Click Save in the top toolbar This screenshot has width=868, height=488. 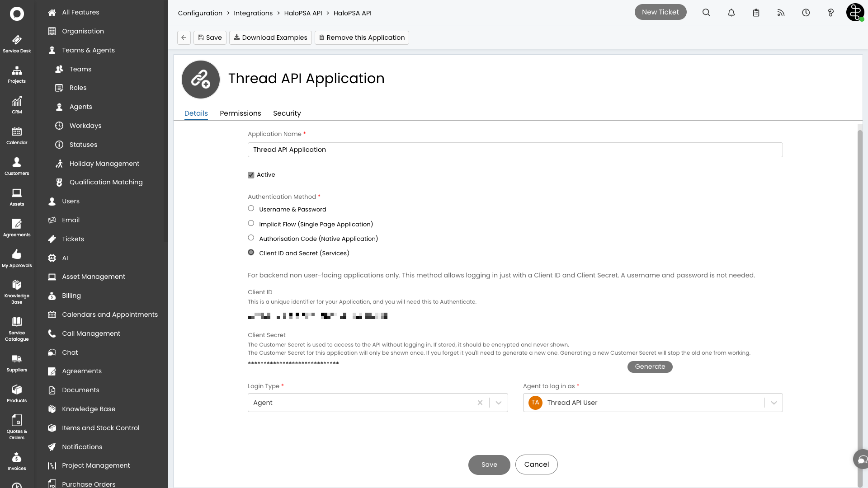[210, 38]
